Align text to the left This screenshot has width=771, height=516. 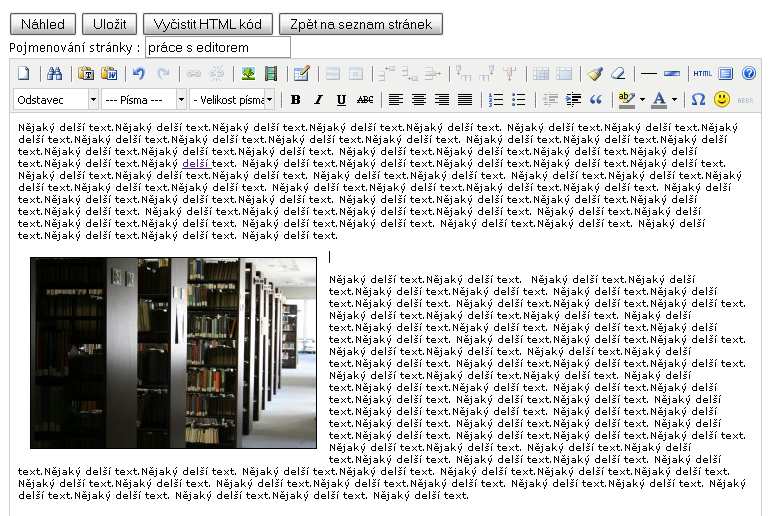396,100
